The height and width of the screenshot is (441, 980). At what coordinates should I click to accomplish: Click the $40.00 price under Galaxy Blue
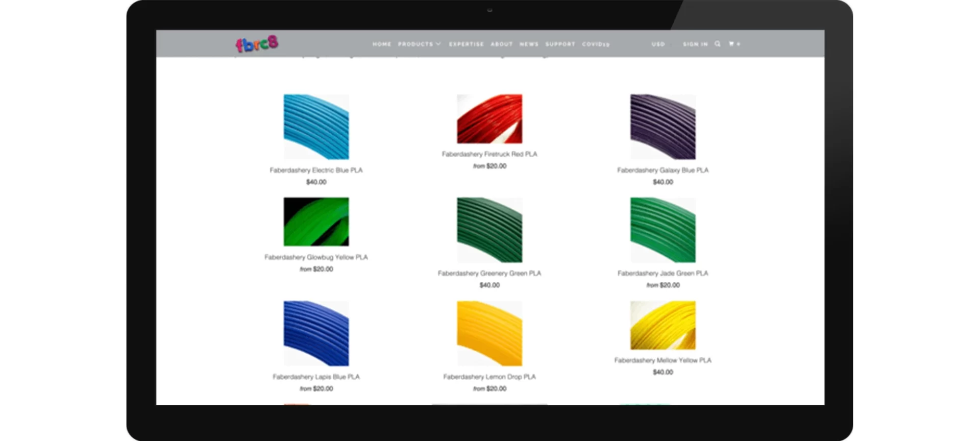pyautogui.click(x=663, y=182)
